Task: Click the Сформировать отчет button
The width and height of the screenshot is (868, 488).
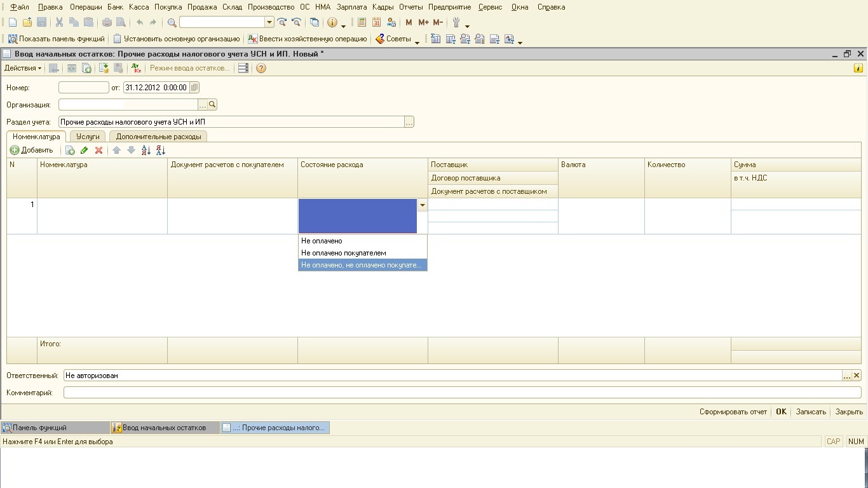Action: click(733, 412)
